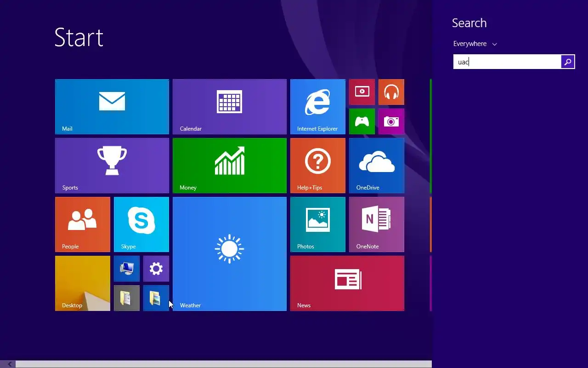Open the Games controller tile
588x368 pixels.
pyautogui.click(x=362, y=121)
